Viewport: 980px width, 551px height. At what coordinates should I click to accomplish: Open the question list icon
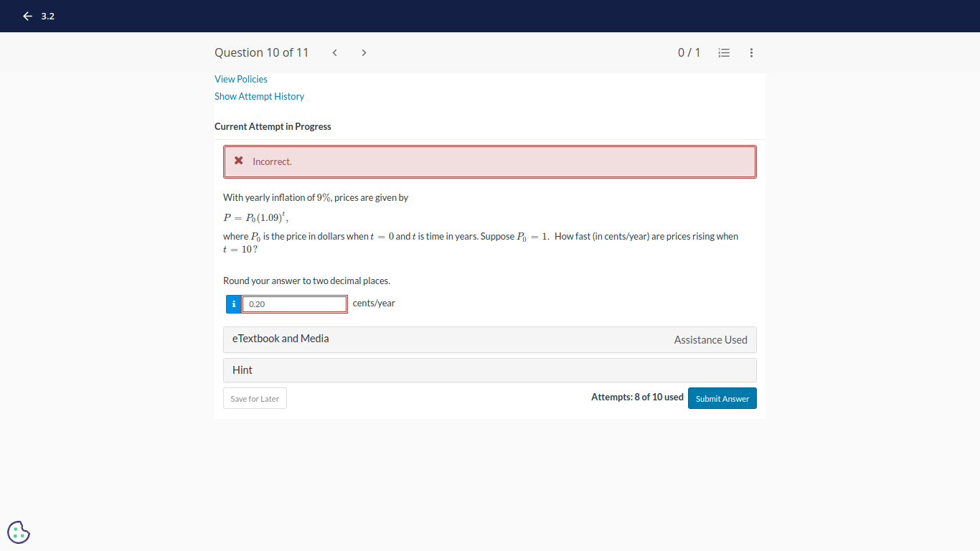pyautogui.click(x=724, y=52)
